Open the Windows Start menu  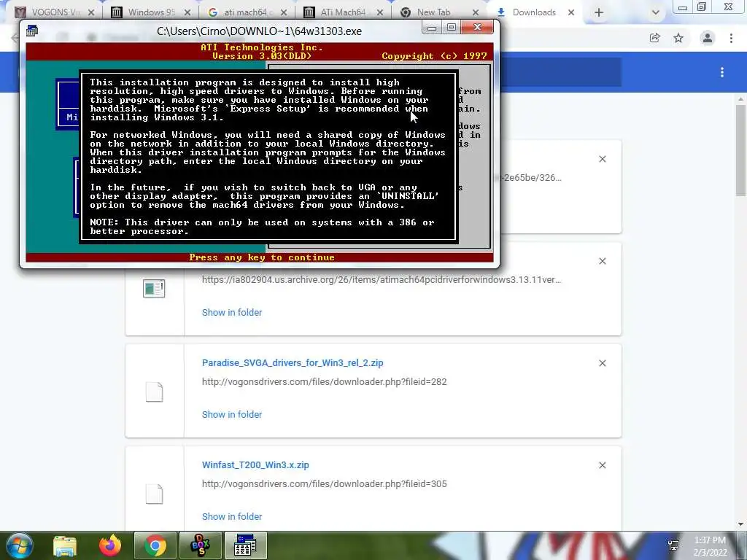19,545
